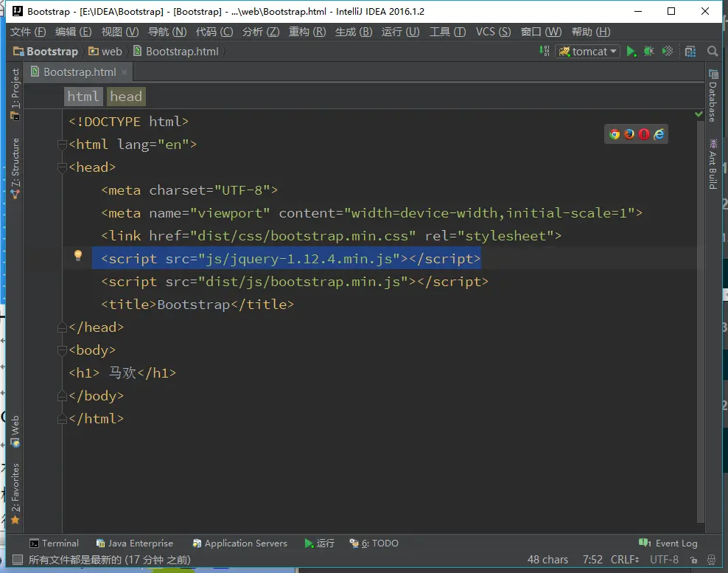
Task: Open the 代码 (C) menu
Action: [x=214, y=32]
